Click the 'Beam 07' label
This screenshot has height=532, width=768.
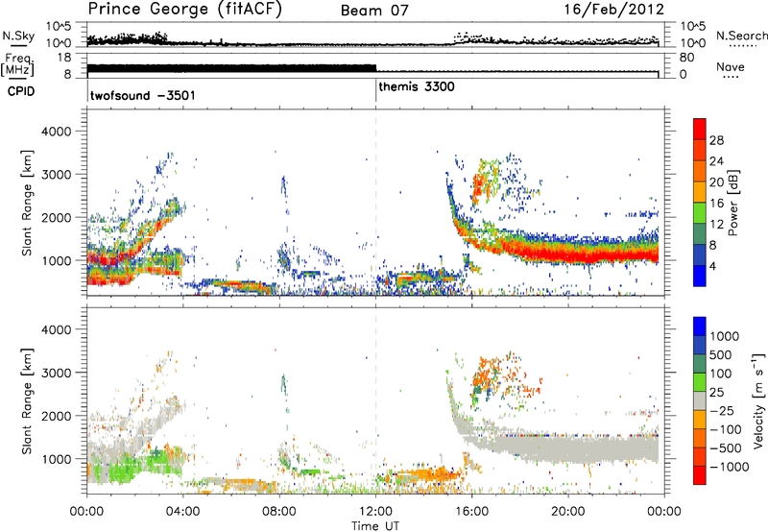click(374, 11)
